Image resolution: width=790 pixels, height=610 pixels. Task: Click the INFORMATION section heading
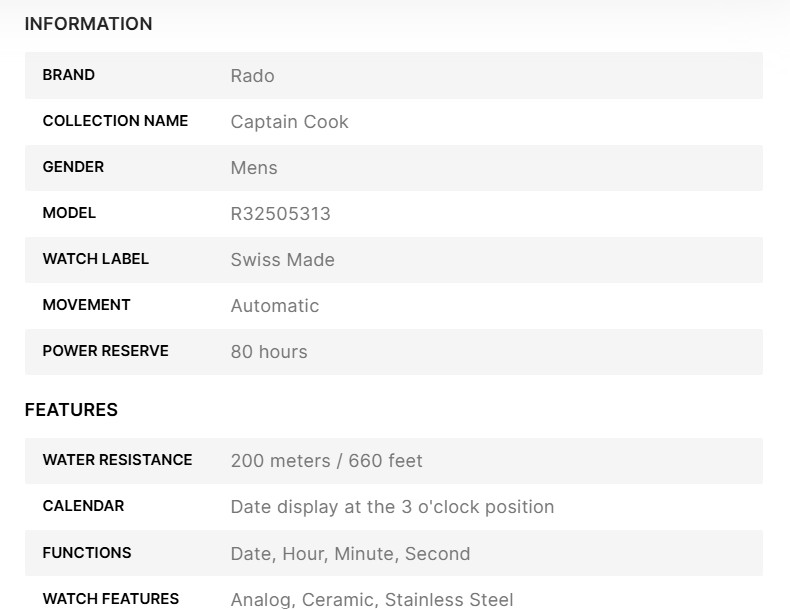pyautogui.click(x=88, y=24)
